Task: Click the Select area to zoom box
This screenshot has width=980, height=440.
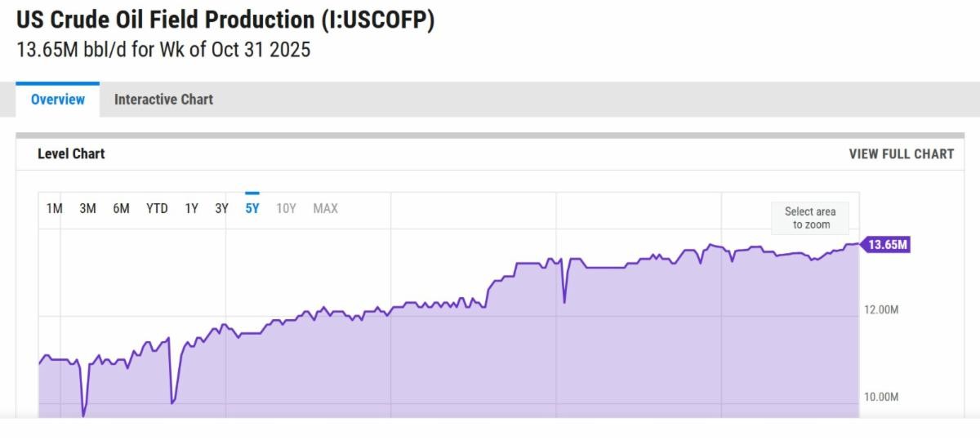Action: (x=810, y=218)
